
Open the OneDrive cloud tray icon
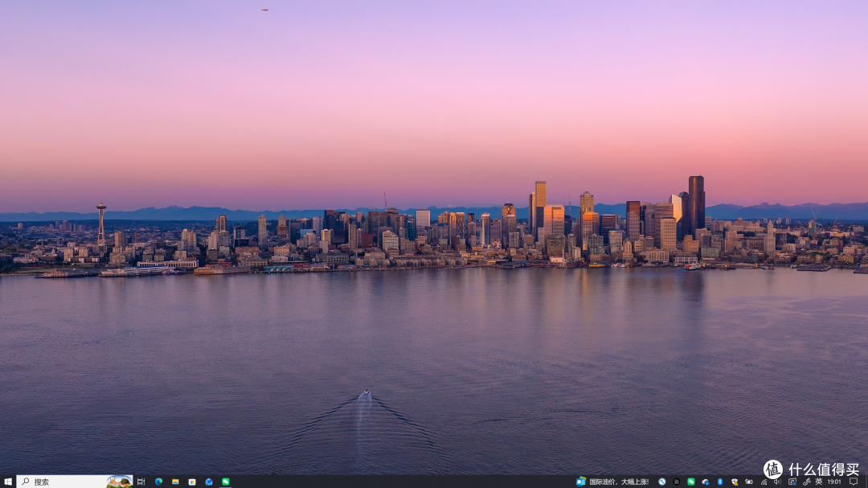pyautogui.click(x=706, y=482)
